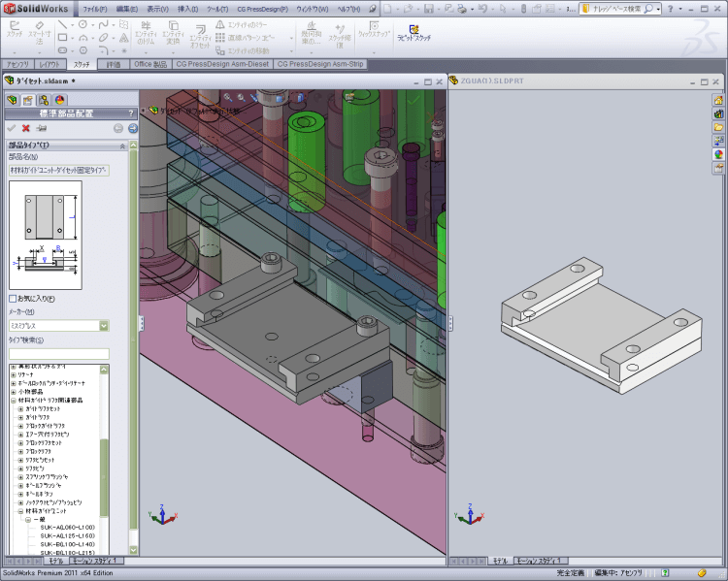
Task: Cancel with the red X button
Action: (x=26, y=129)
